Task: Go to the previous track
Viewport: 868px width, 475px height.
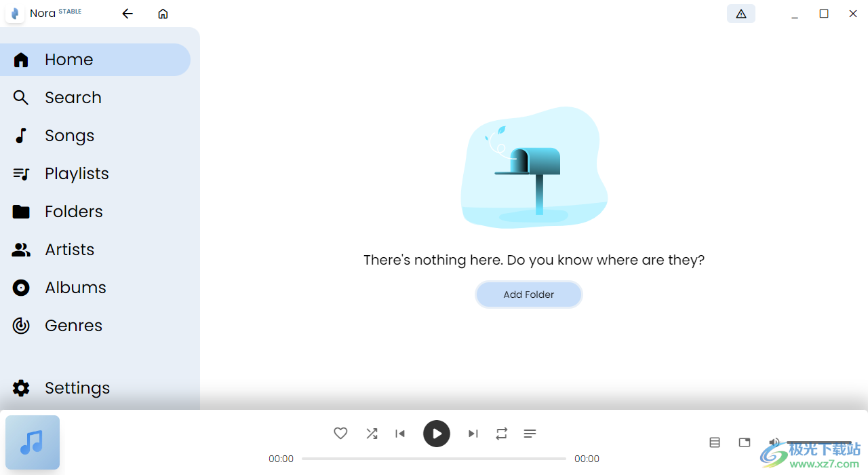Action: coord(400,434)
